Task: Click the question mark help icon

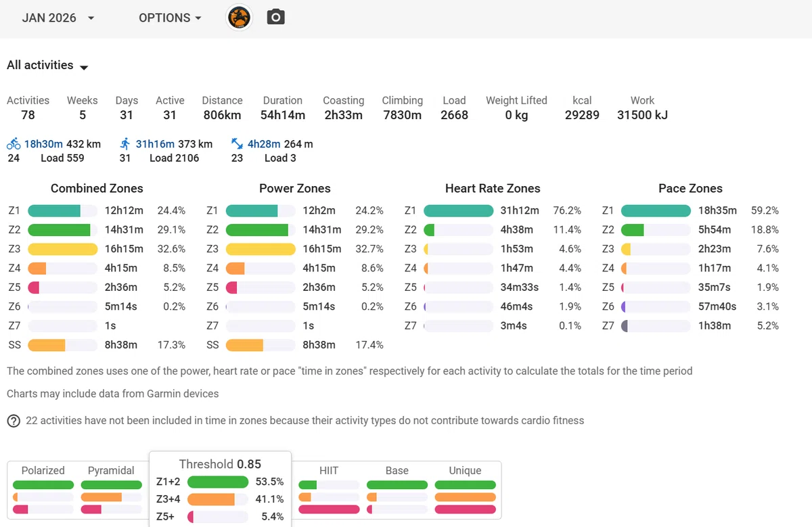Action: point(14,421)
